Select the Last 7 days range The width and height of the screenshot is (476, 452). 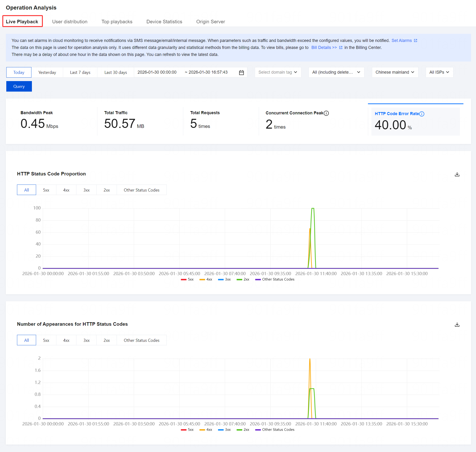80,72
